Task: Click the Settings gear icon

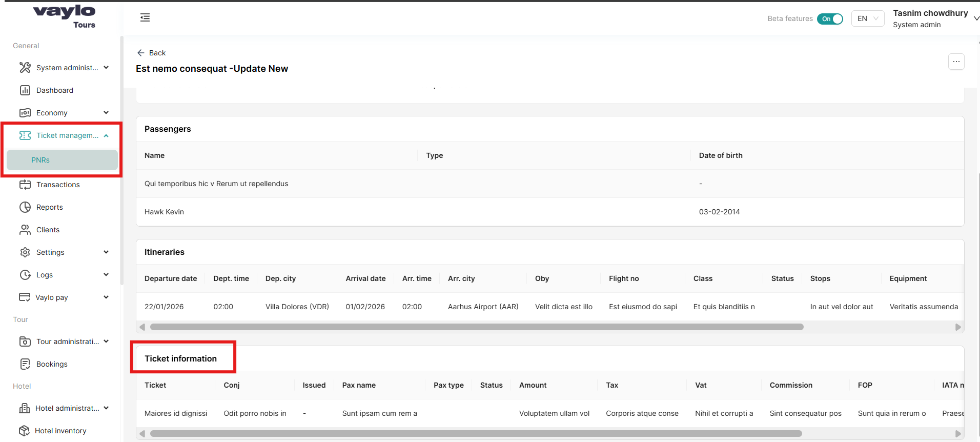Action: 25,252
